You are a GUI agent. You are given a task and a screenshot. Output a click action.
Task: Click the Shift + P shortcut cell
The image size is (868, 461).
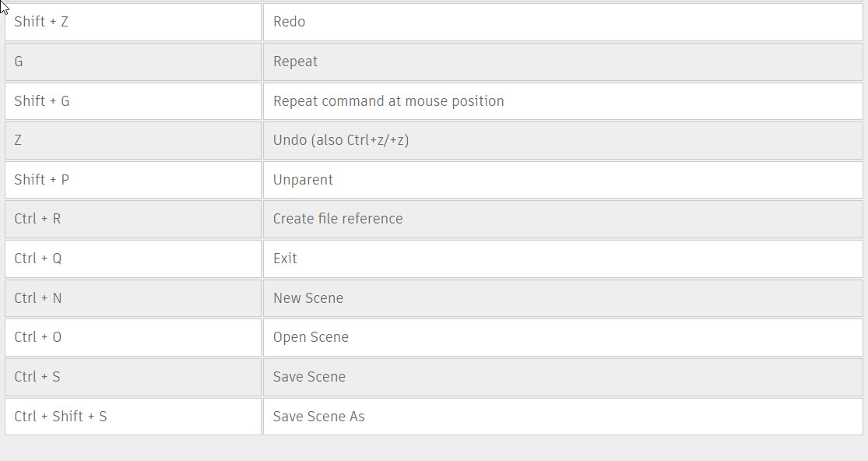pyautogui.click(x=133, y=180)
